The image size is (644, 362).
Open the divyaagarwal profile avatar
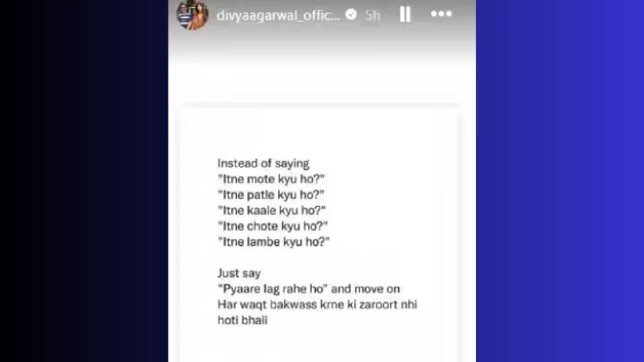click(192, 15)
